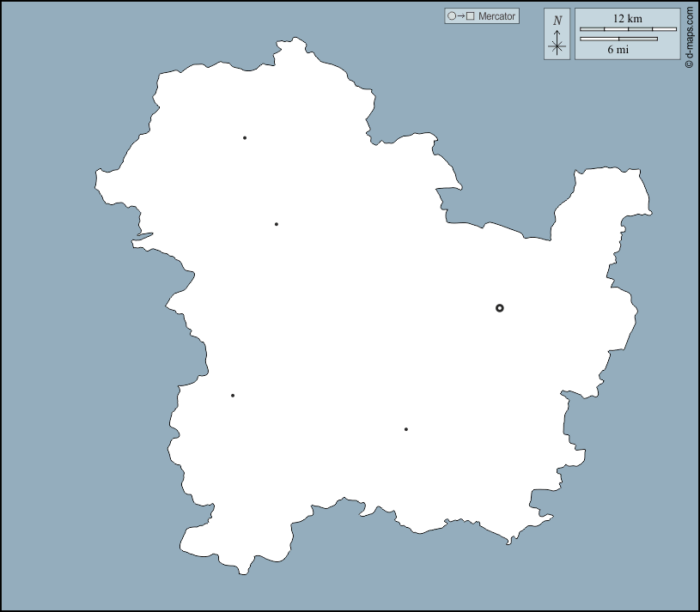The image size is (700, 612).
Task: Select the ringed capital city marker
Action: pyautogui.click(x=500, y=308)
